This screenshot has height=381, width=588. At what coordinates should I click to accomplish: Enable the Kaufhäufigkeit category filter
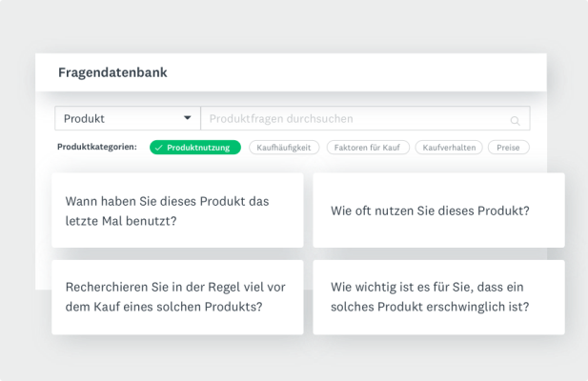(x=283, y=148)
